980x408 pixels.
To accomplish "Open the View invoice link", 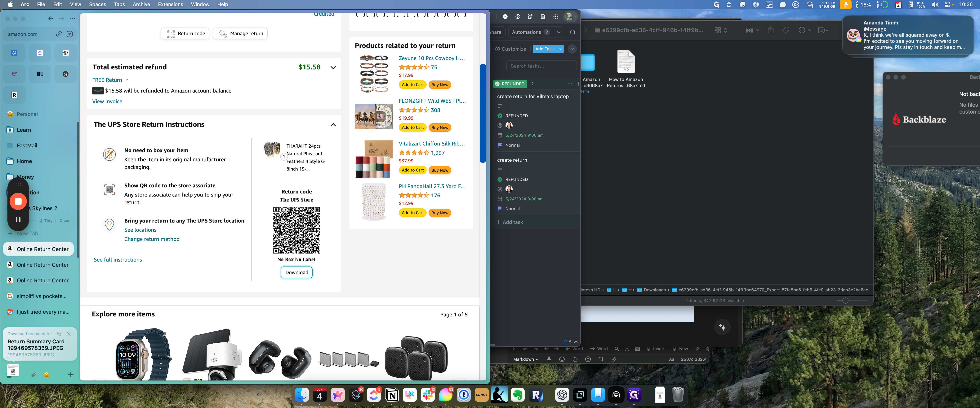I will [x=107, y=102].
